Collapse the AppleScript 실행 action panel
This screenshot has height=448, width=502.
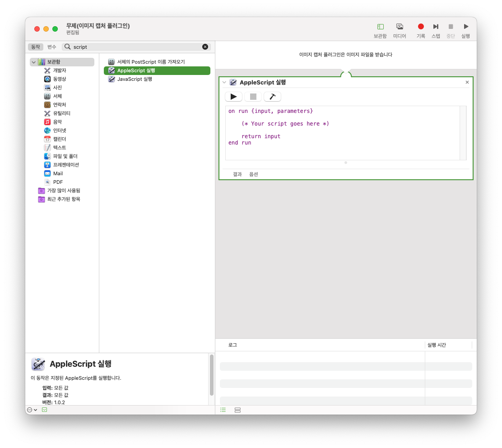pyautogui.click(x=224, y=82)
